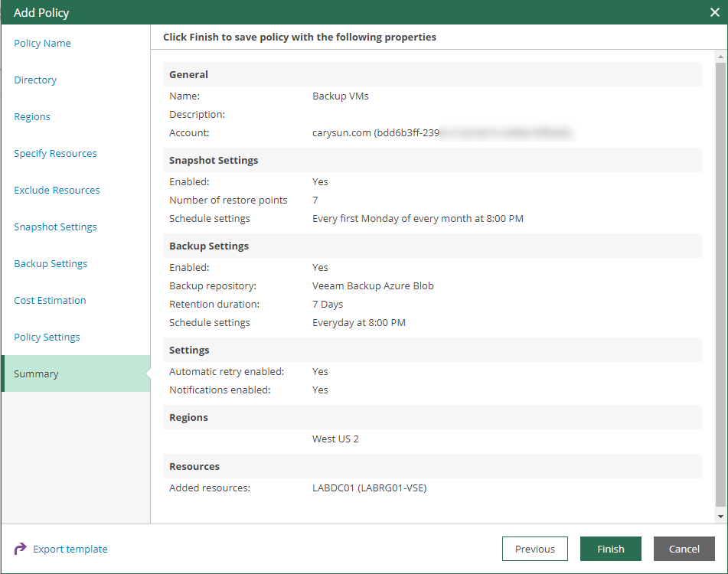
Task: Click the Previous button
Action: pos(534,549)
